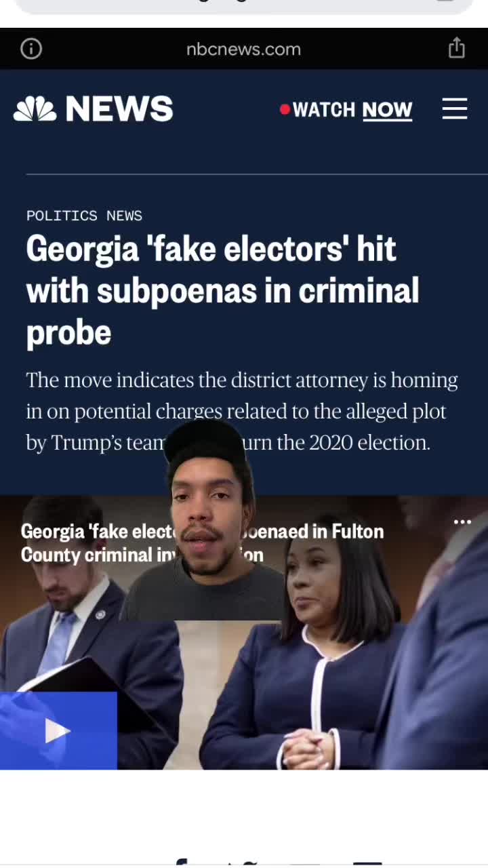This screenshot has width=488, height=868.
Task: Tap the Georgia 'fake electors' headline
Action: pyautogui.click(x=222, y=291)
